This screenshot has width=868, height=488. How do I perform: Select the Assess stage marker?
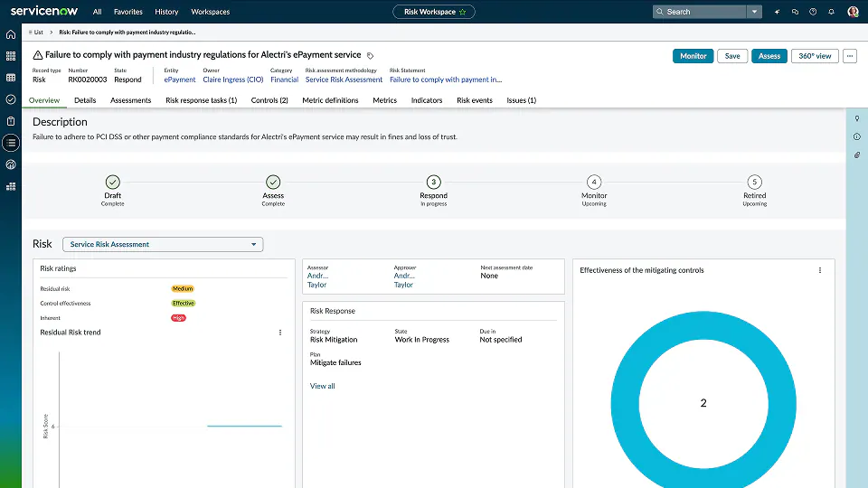tap(273, 182)
